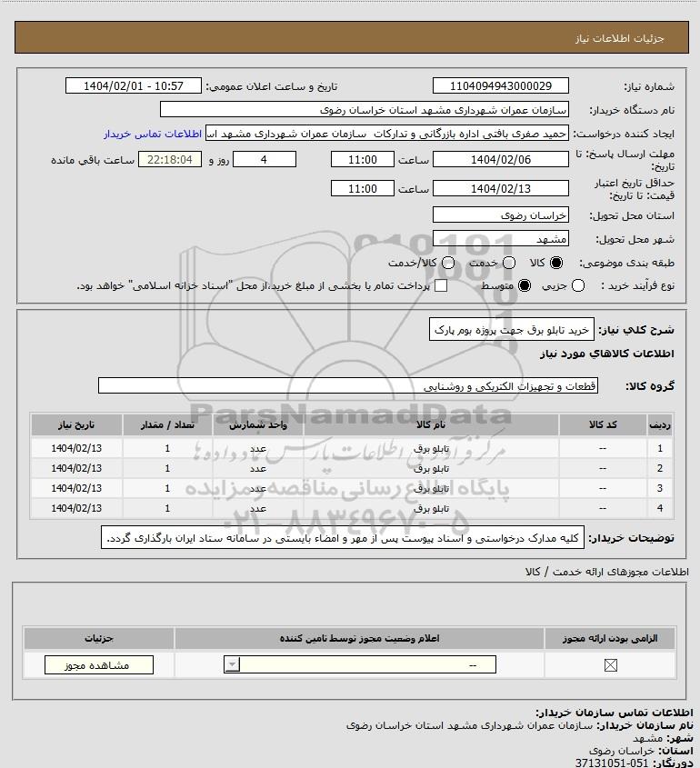Click the validity time field 11:00
The image size is (700, 768).
(x=363, y=188)
